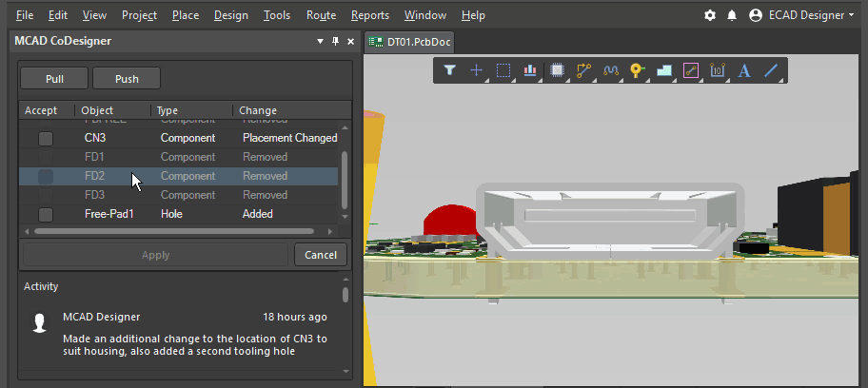The height and width of the screenshot is (388, 868).
Task: Select the Place Component chip icon
Action: 558,70
